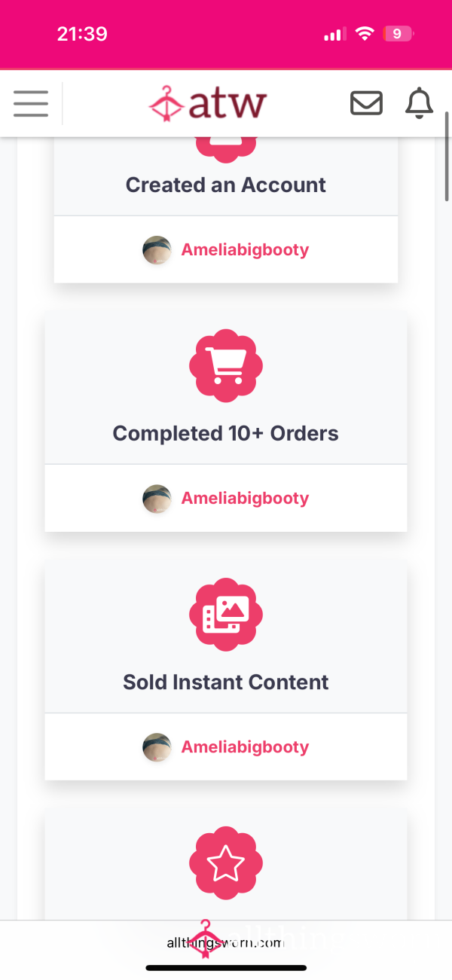Screen dimensions: 452x980
Task: Open Ameliabigbooty under Created an Account
Action: pyautogui.click(x=245, y=249)
